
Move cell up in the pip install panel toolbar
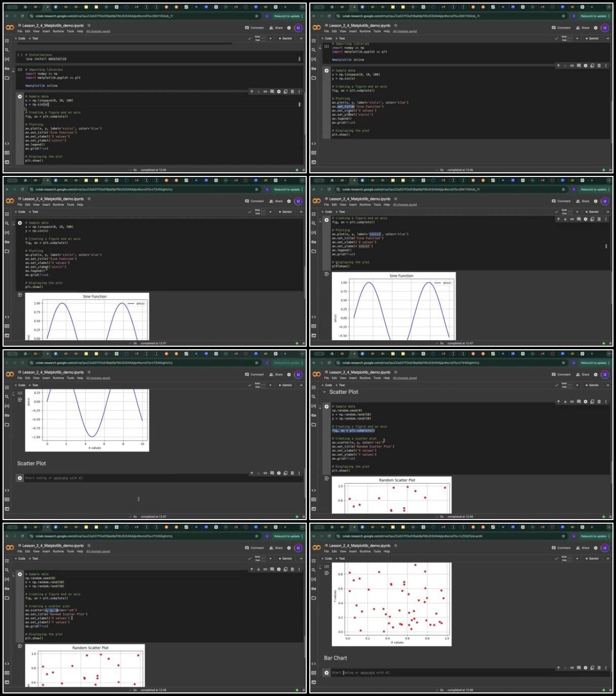[251, 92]
